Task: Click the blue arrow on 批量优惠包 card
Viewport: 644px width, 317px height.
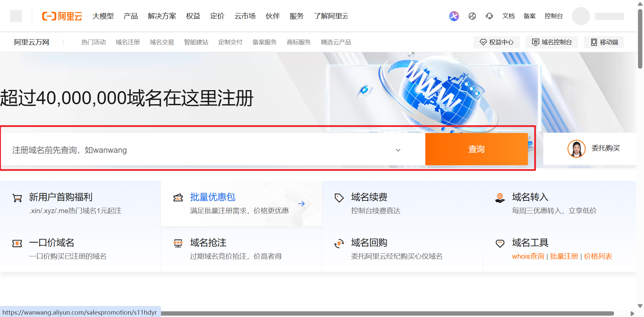Action: click(x=302, y=203)
